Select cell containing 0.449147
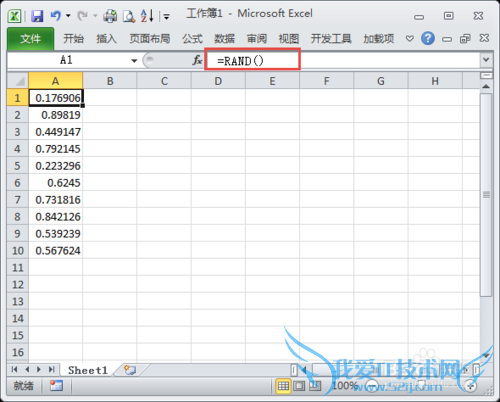This screenshot has width=500, height=402. (56, 132)
